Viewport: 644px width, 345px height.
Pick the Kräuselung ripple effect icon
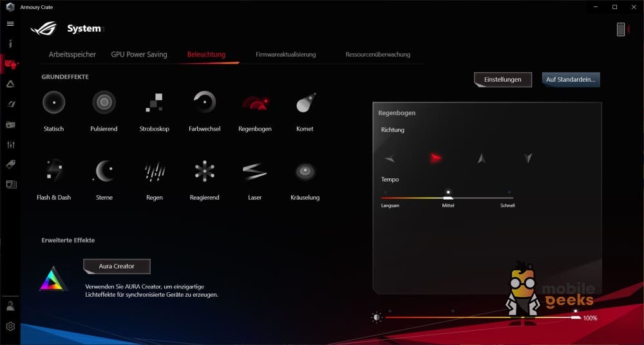(x=305, y=171)
